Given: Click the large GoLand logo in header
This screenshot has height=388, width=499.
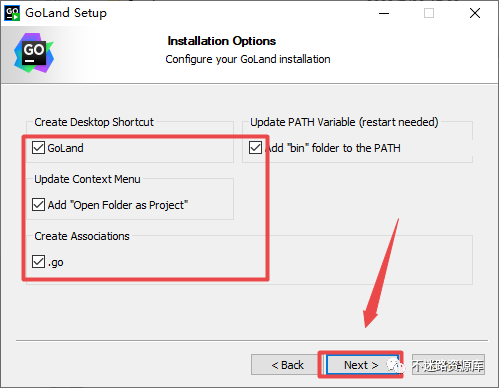Looking at the screenshot, I should point(34,53).
